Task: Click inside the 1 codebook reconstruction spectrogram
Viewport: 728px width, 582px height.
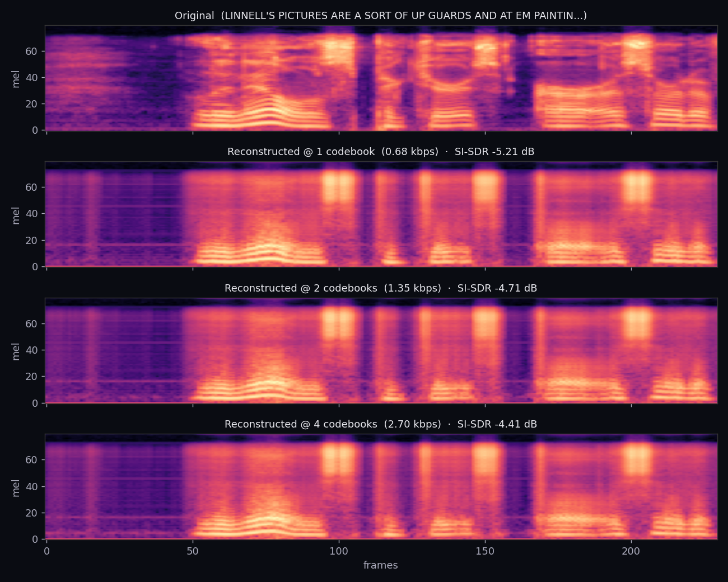Action: [x=381, y=214]
